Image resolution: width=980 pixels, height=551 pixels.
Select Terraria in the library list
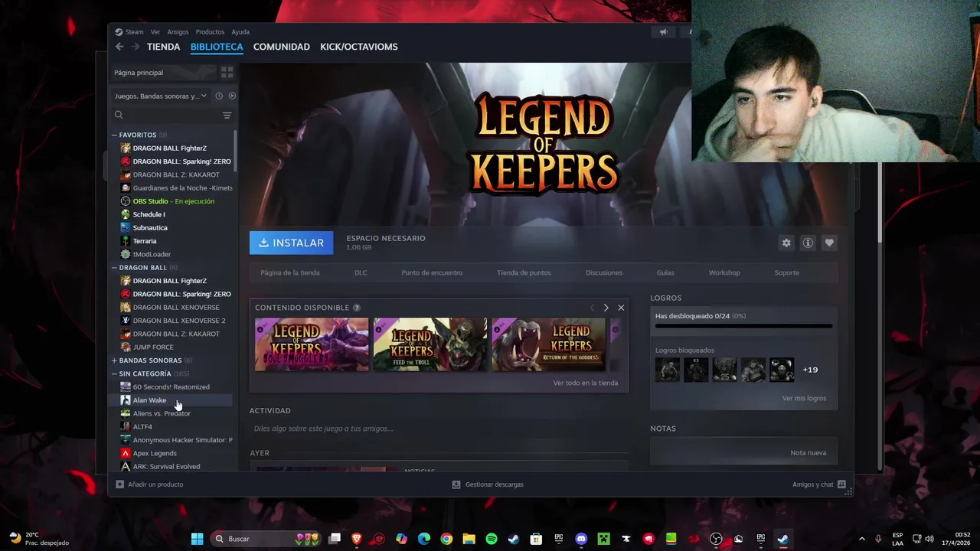point(145,241)
